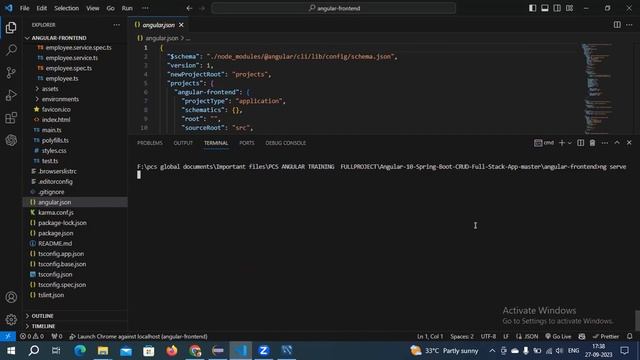Open the View menu
The width and height of the screenshot is (640, 360).
[x=93, y=8]
